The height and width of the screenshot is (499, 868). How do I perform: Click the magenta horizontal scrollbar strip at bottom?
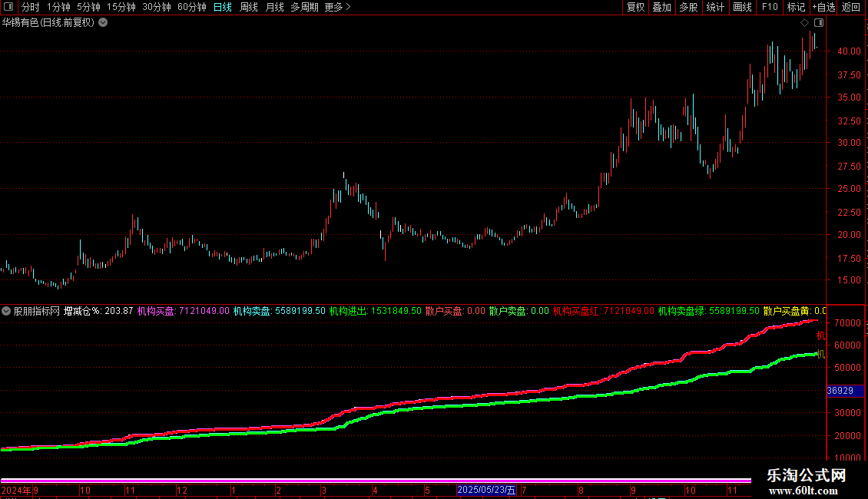[376, 481]
